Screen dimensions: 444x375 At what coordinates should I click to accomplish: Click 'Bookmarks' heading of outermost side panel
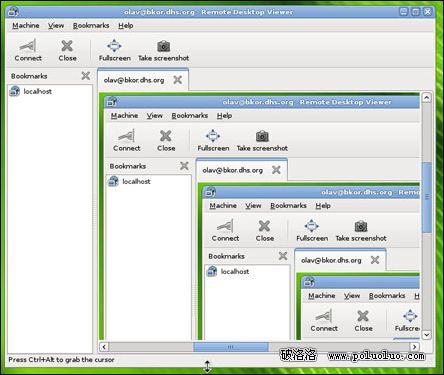point(29,76)
